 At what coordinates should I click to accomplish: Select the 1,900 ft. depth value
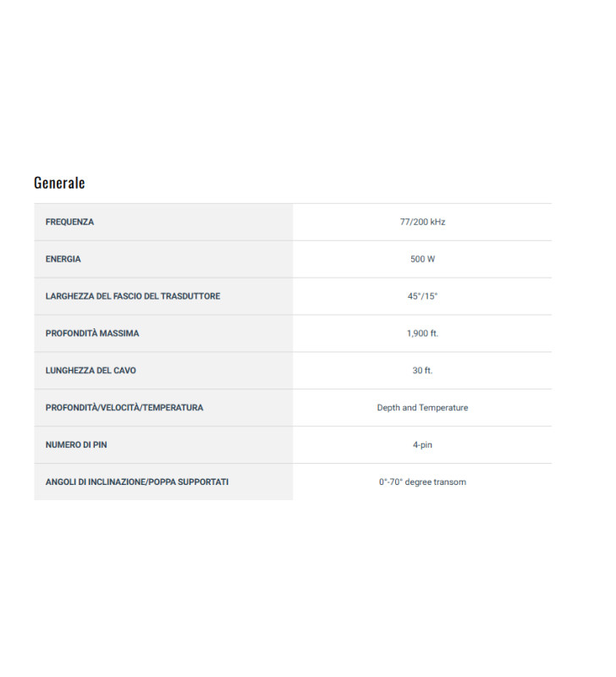422,333
